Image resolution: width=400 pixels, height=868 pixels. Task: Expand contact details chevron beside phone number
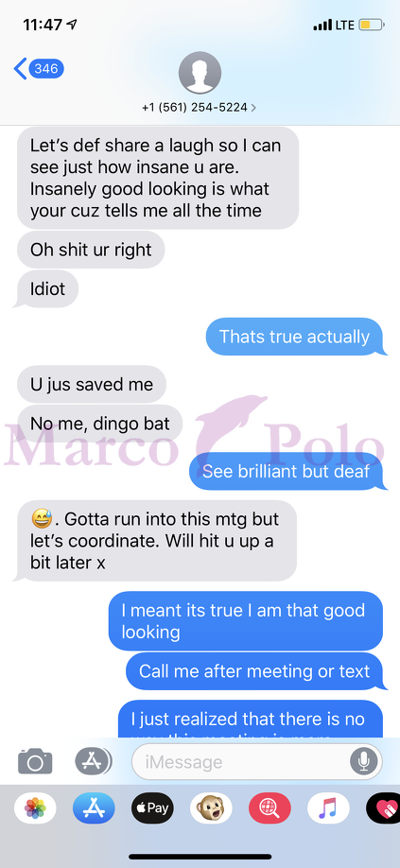(253, 108)
